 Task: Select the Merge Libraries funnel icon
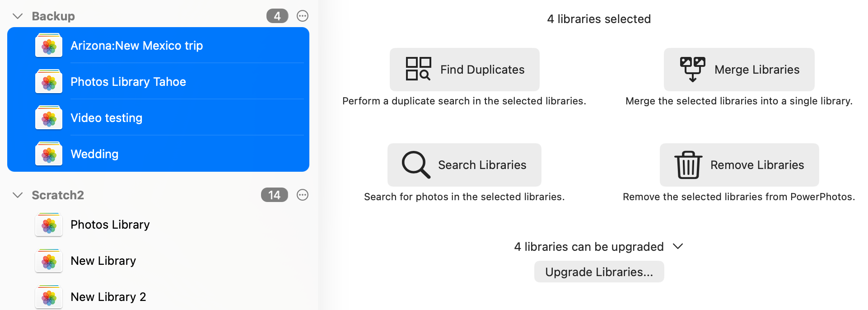(692, 69)
